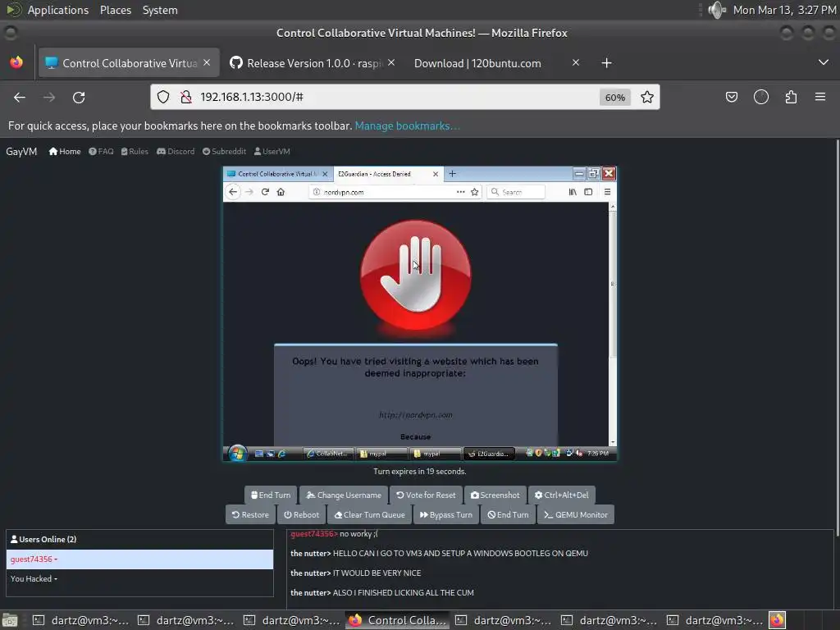Image resolution: width=840 pixels, height=630 pixels.
Task: Click the Windows Start orb in VM
Action: coord(237,453)
